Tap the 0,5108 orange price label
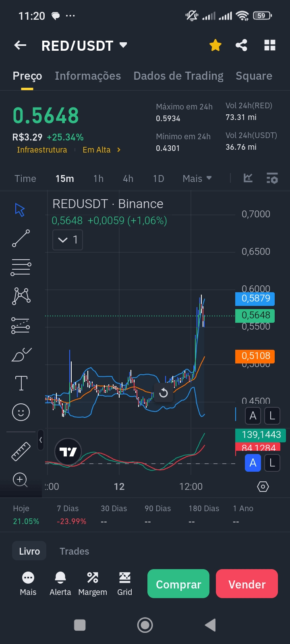This screenshot has height=644, width=290. (x=255, y=356)
